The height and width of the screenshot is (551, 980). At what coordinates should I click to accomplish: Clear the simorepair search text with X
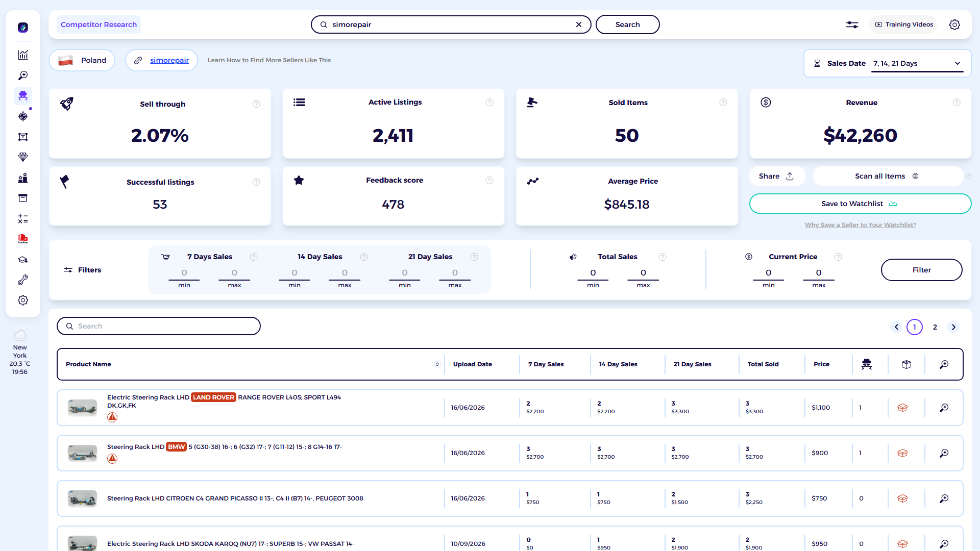[x=579, y=24]
